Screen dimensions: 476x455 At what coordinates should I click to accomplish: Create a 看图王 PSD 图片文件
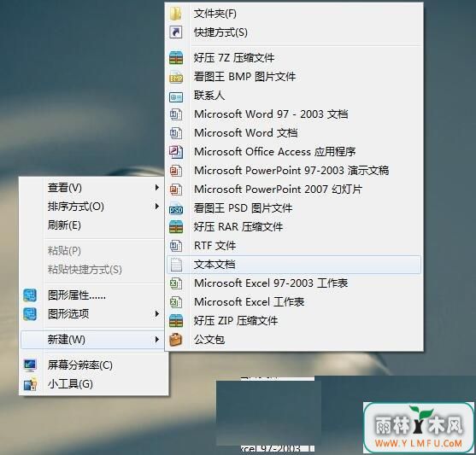click(x=294, y=208)
